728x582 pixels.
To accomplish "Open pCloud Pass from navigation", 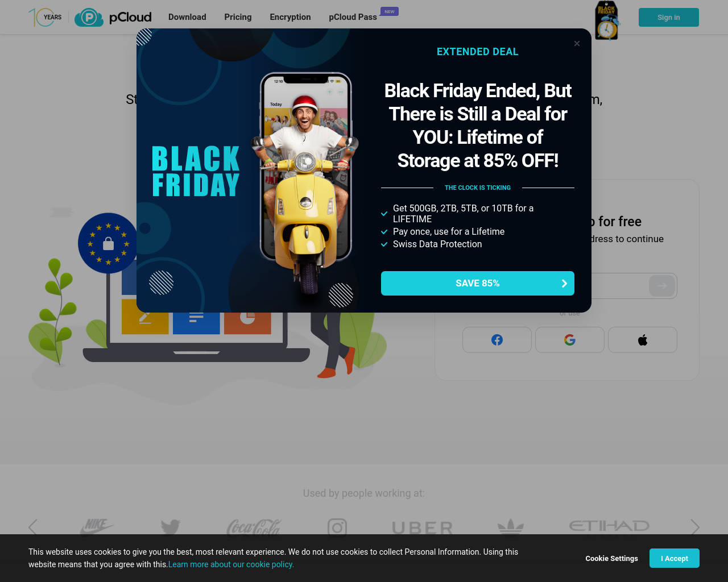I will pos(353,17).
